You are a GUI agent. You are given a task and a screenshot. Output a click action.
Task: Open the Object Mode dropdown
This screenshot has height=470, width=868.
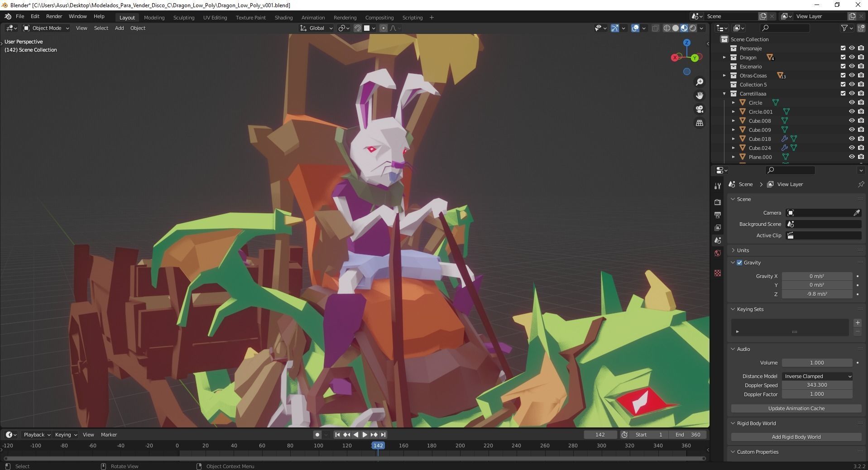pos(46,28)
